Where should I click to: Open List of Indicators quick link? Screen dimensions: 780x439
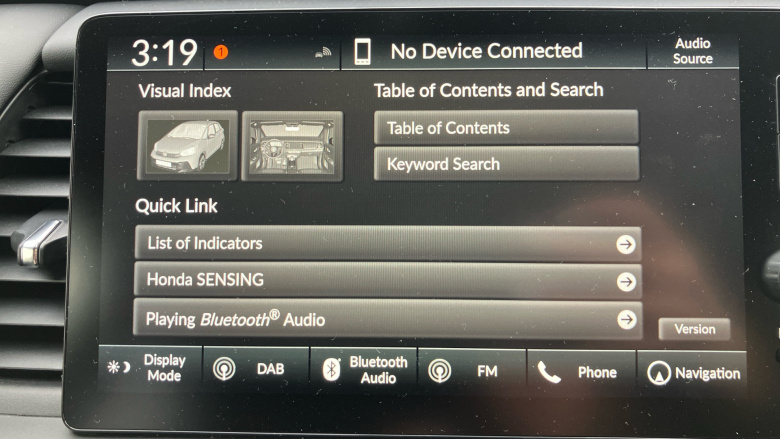(x=388, y=243)
